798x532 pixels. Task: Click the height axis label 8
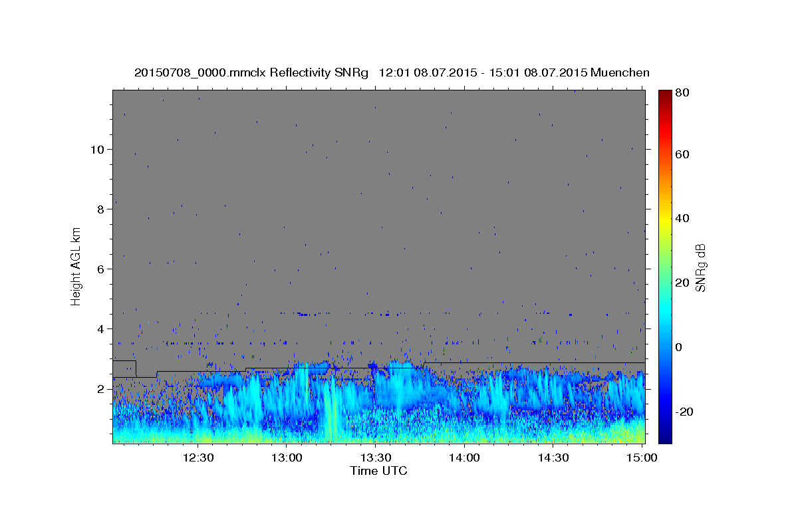tap(100, 209)
